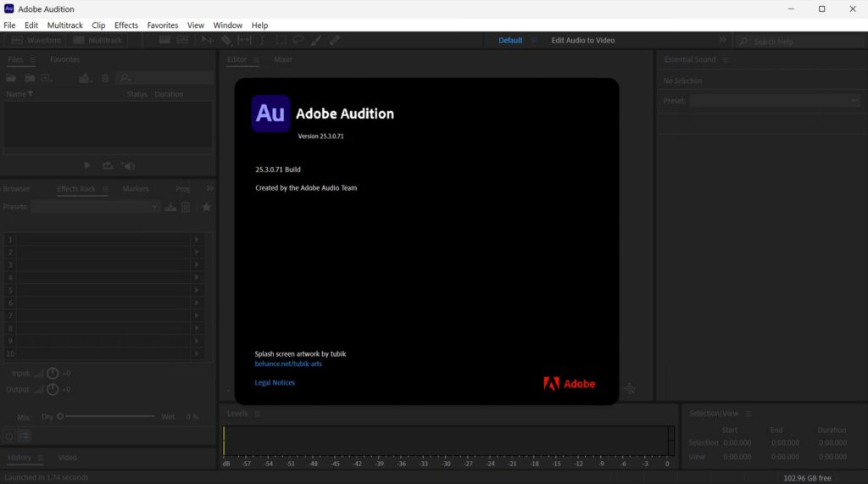
Task: Click the Files panel trash icon
Action: pyautogui.click(x=104, y=78)
